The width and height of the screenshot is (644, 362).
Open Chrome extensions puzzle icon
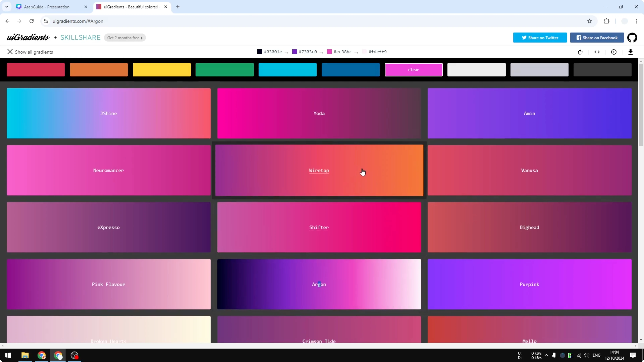coord(607,21)
